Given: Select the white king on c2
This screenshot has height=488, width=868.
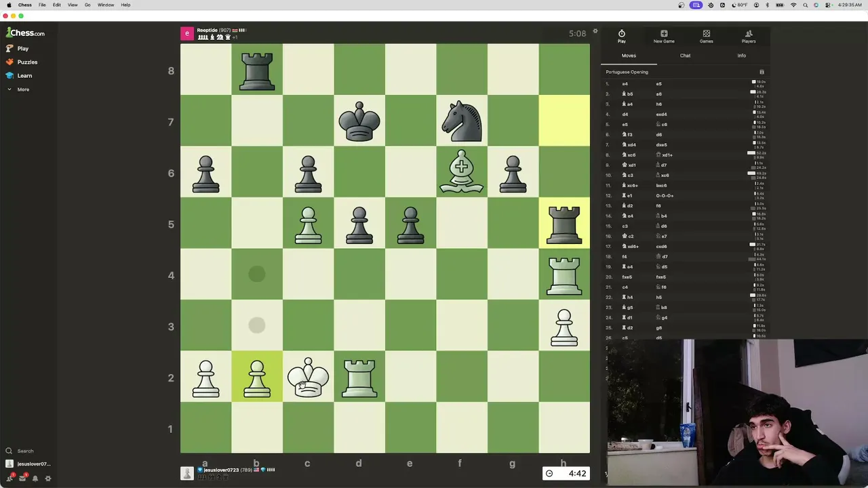Looking at the screenshot, I should (x=308, y=378).
